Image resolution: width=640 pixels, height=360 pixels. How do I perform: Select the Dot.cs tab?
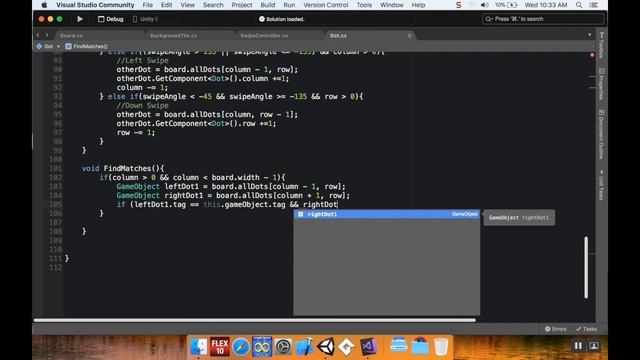pyautogui.click(x=338, y=36)
